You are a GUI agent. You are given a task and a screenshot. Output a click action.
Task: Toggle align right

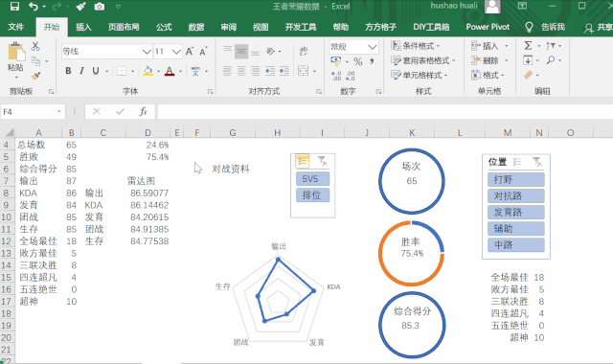[x=256, y=71]
